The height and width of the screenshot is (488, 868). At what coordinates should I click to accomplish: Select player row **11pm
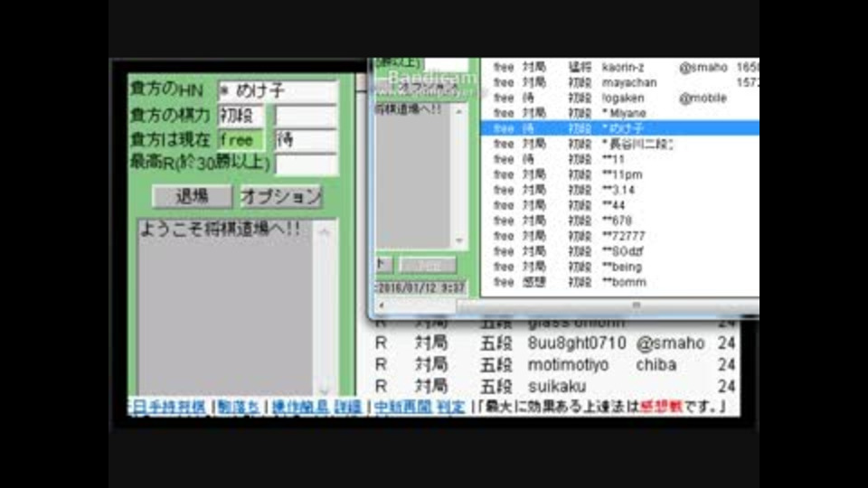click(620, 174)
